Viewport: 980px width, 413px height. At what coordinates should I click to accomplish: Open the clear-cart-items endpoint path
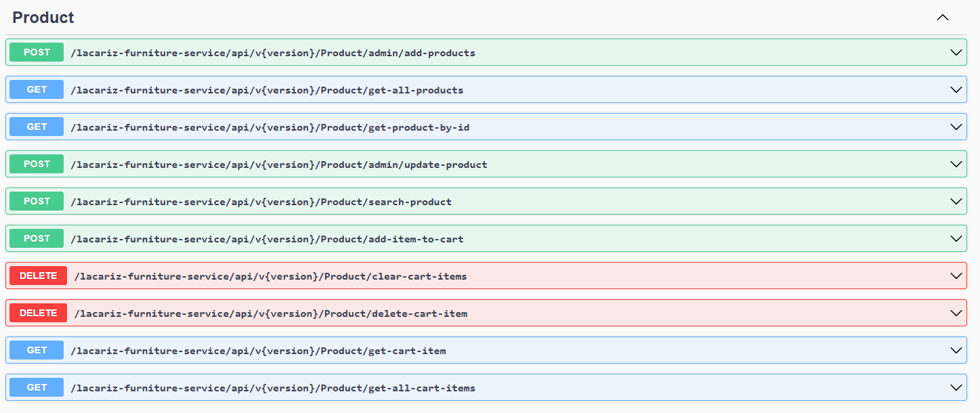tap(270, 276)
